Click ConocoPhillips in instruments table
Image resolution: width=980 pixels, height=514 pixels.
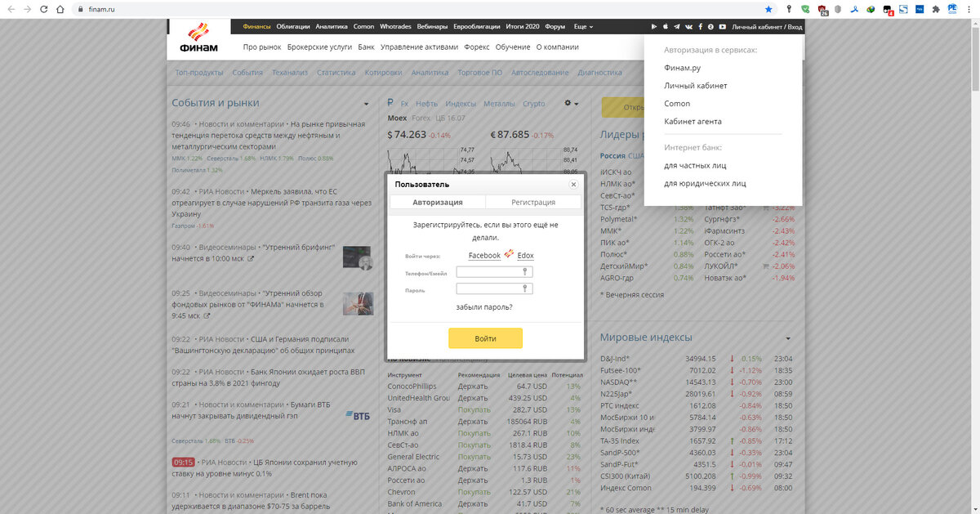pos(412,386)
